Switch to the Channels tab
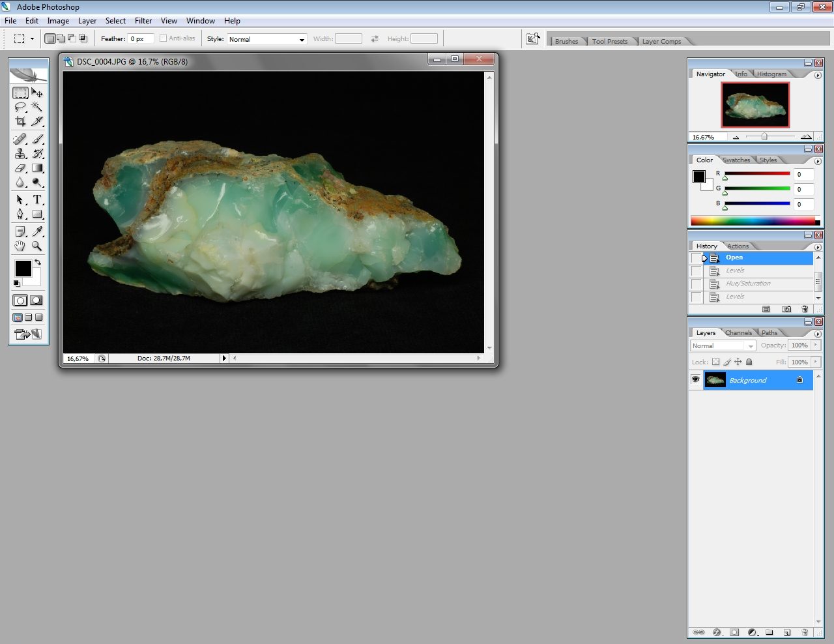Viewport: 834px width, 644px height. pyautogui.click(x=738, y=332)
